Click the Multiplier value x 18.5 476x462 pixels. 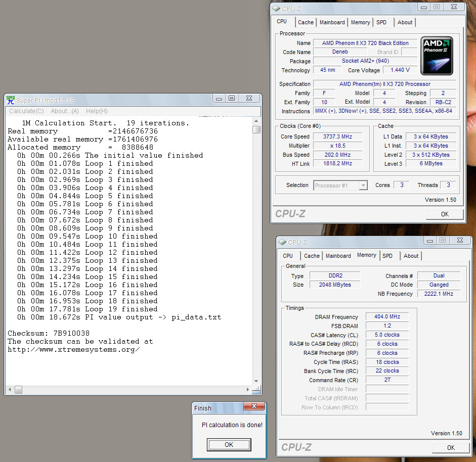[x=337, y=146]
